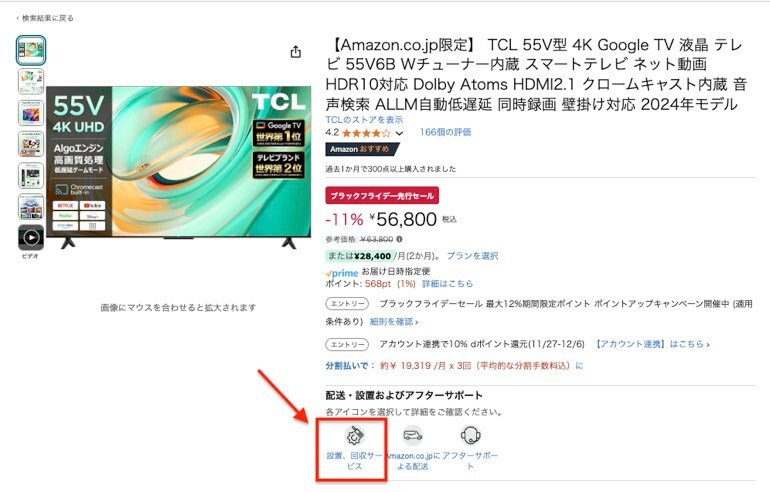Open the 設置、回収サービス installation icon
This screenshot has height=492, width=770.
pos(354,436)
